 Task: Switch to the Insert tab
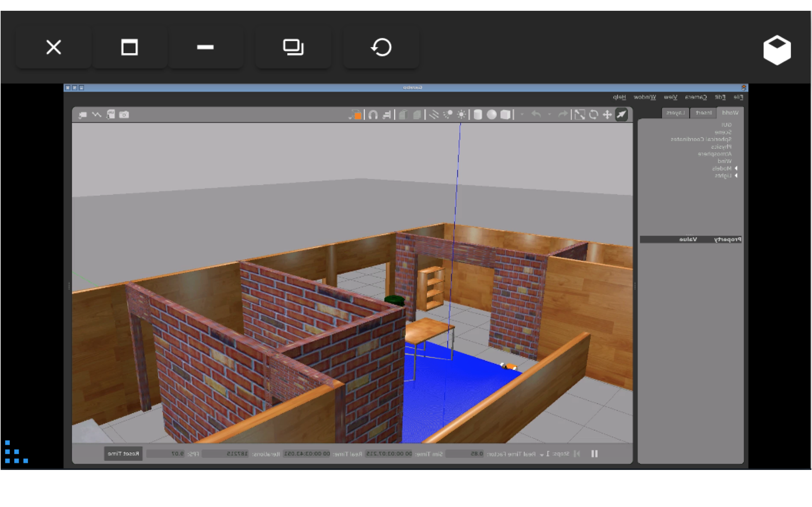click(x=703, y=113)
